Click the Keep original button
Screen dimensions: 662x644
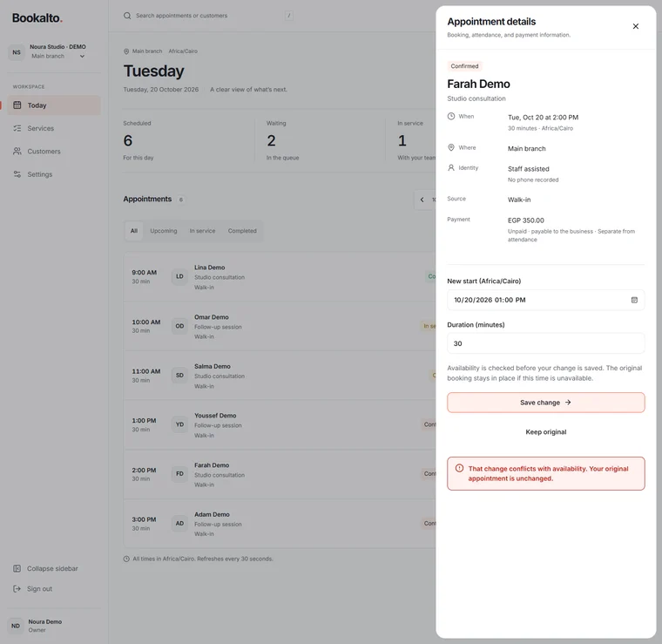coord(545,432)
